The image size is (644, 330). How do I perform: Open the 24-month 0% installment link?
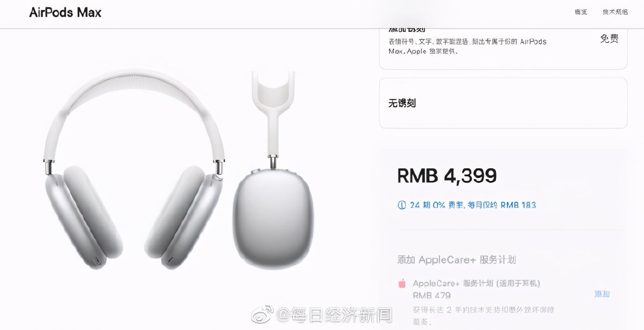coord(473,205)
